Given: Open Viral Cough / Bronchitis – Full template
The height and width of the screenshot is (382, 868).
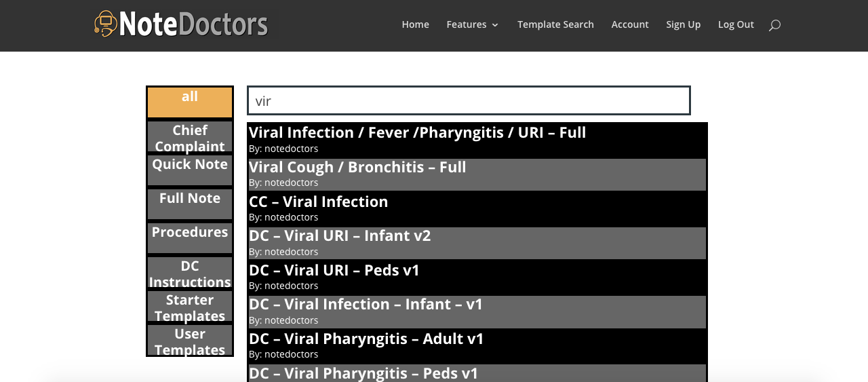Looking at the screenshot, I should [477, 174].
